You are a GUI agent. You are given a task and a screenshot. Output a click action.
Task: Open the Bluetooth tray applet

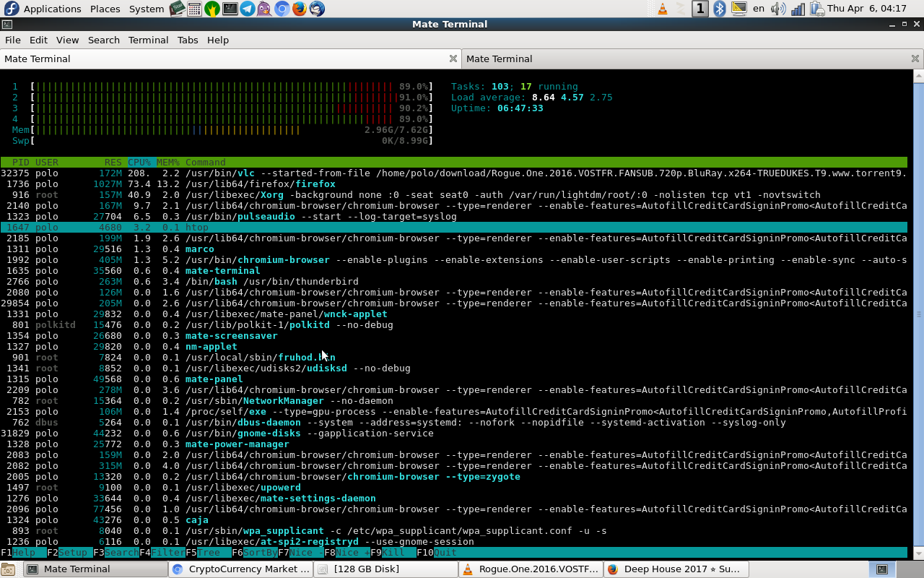click(x=719, y=9)
